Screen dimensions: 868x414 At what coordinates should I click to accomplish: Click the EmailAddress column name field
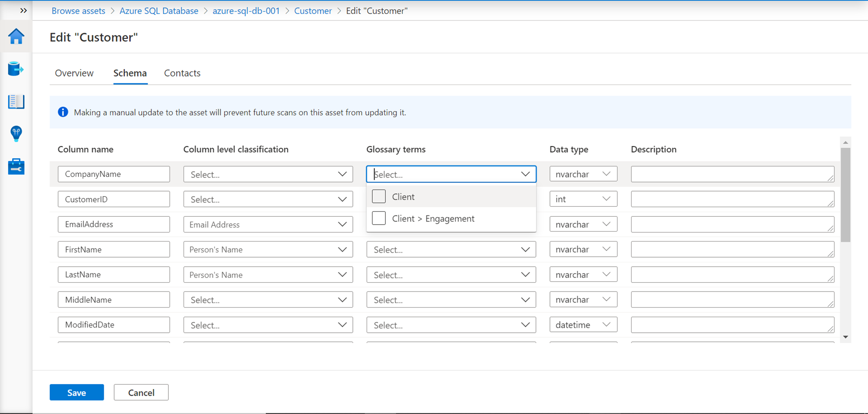114,225
